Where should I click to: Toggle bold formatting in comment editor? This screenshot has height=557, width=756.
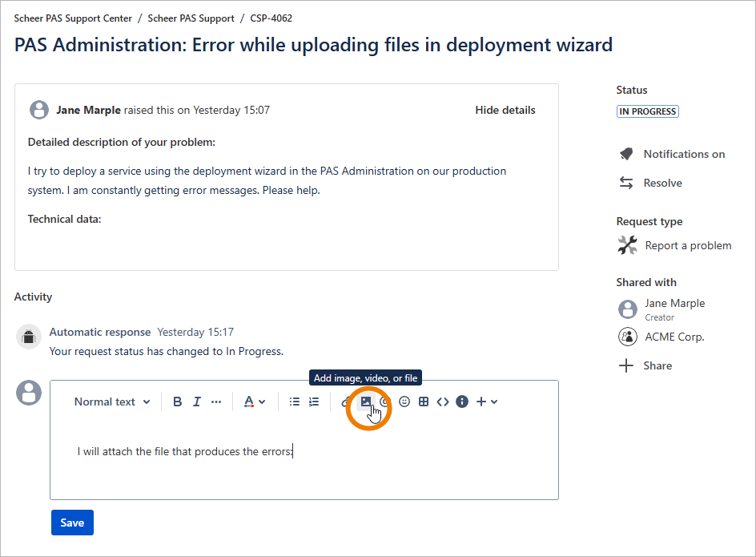[178, 402]
